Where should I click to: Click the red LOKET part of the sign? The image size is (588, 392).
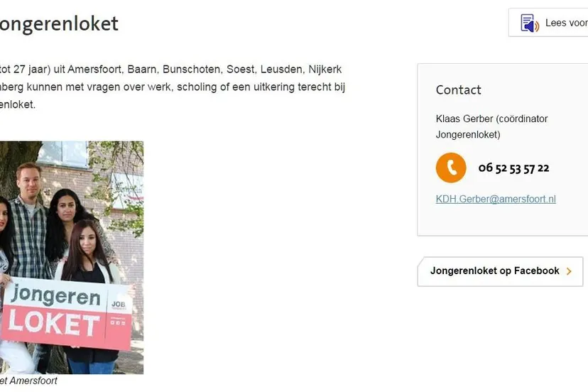coord(54,322)
